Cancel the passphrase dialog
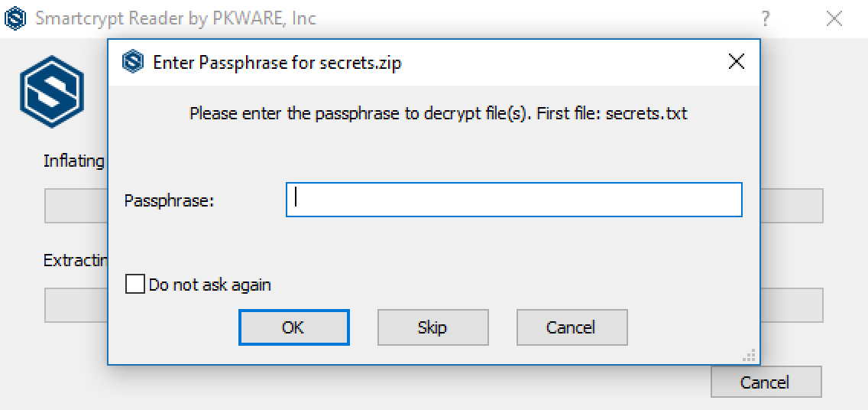 click(x=572, y=327)
